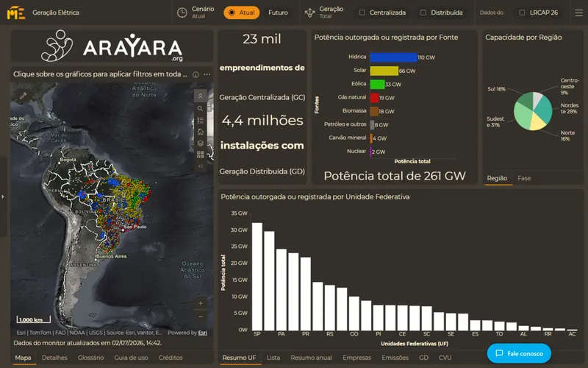Click the Fale conosco button
Viewport: 588px width, 368px height.
pyautogui.click(x=519, y=353)
